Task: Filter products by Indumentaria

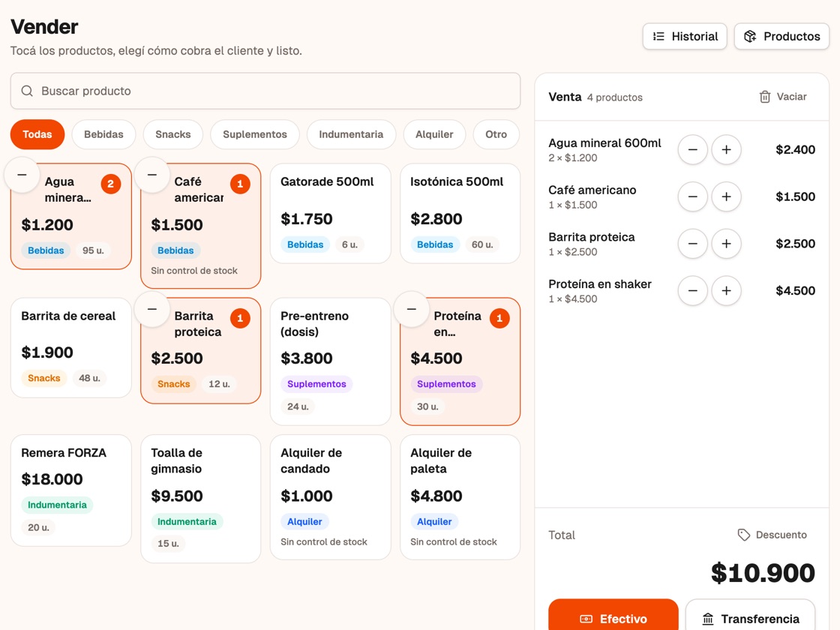Action: pyautogui.click(x=352, y=134)
